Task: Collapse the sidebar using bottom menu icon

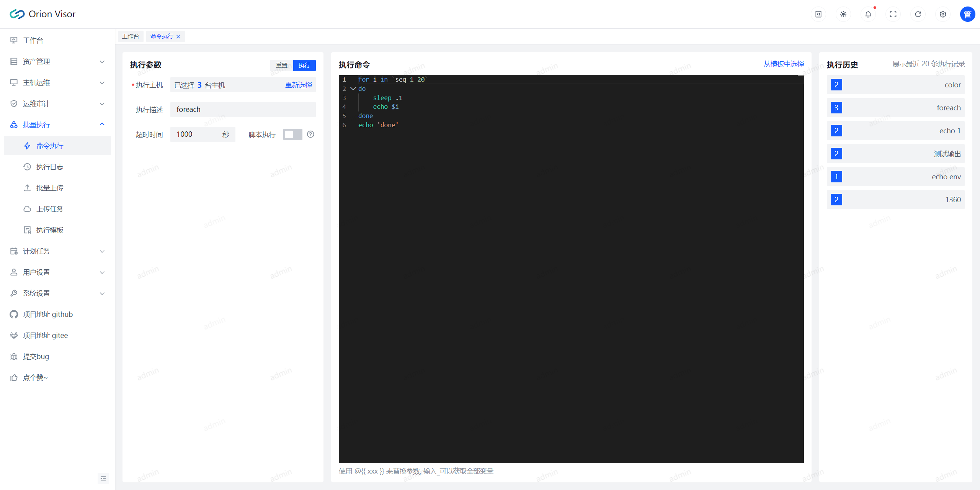Action: point(103,478)
